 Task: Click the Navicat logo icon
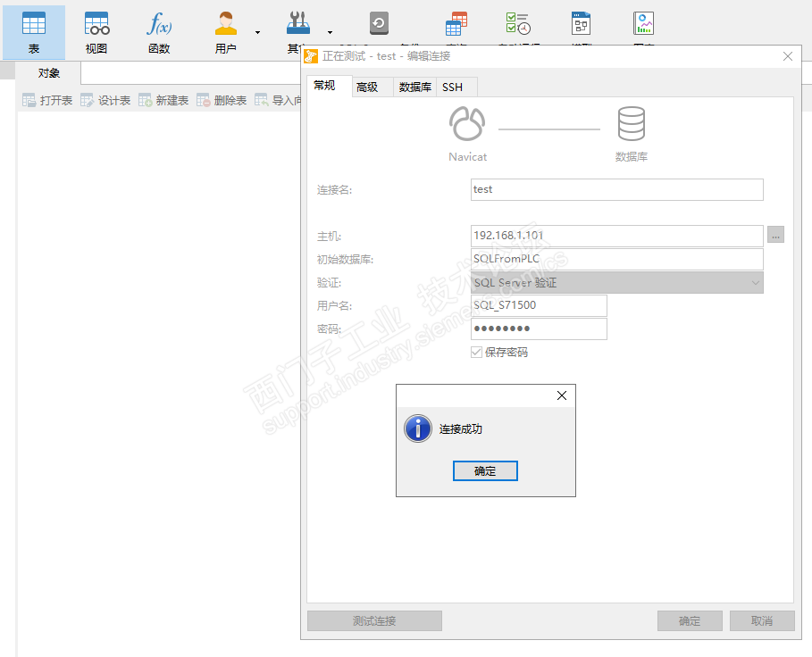(x=467, y=124)
